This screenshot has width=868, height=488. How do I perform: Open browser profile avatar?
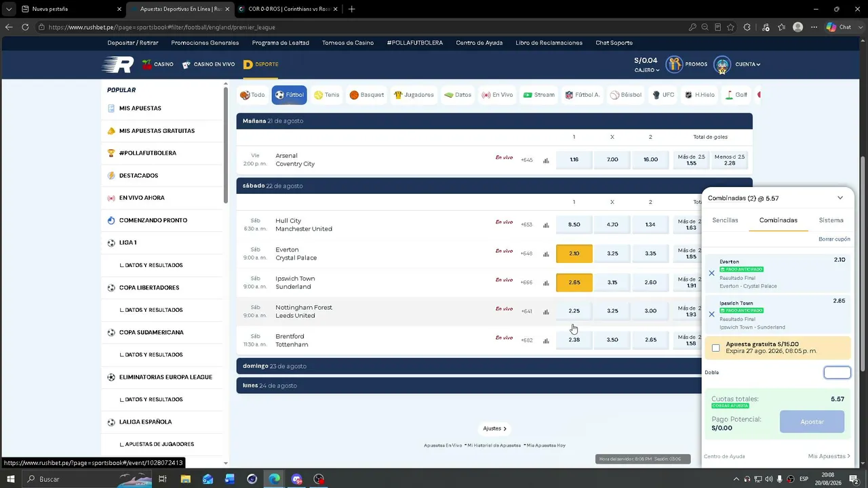[798, 27]
